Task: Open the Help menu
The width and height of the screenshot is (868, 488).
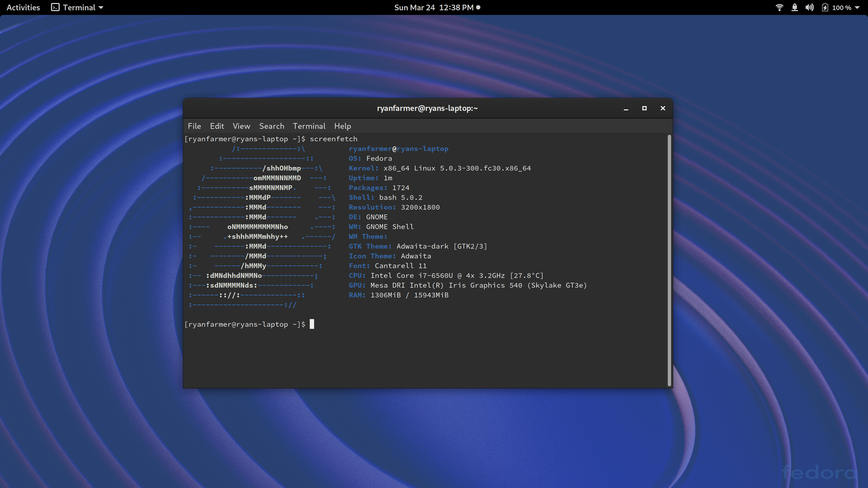Action: click(x=342, y=126)
